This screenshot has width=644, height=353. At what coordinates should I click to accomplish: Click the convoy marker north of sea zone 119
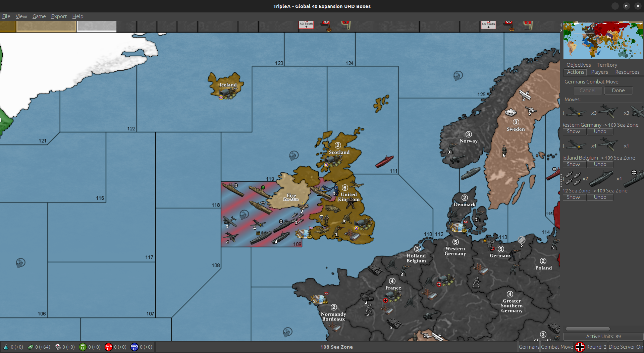coord(294,155)
